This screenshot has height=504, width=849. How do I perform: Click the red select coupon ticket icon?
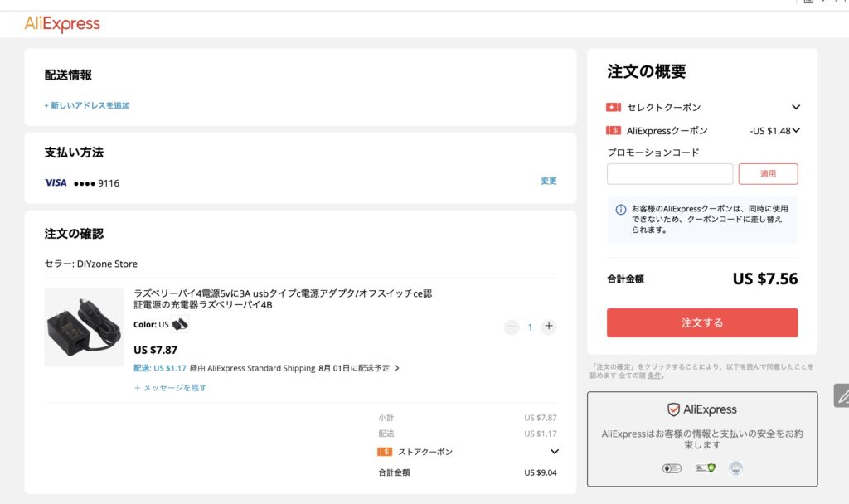click(x=614, y=107)
